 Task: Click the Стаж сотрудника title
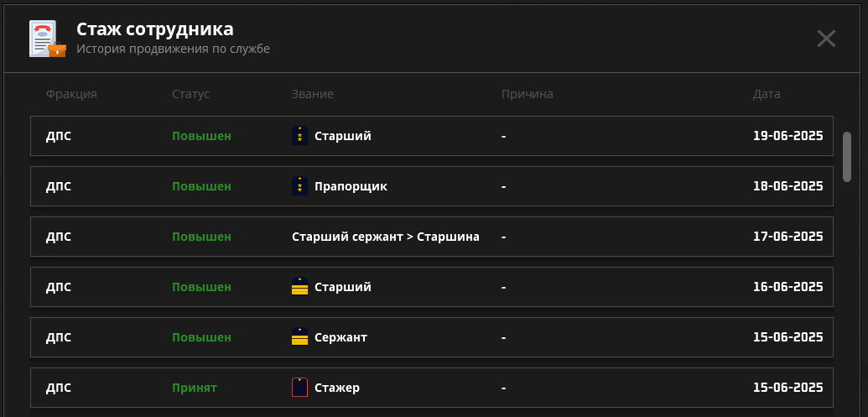point(155,29)
